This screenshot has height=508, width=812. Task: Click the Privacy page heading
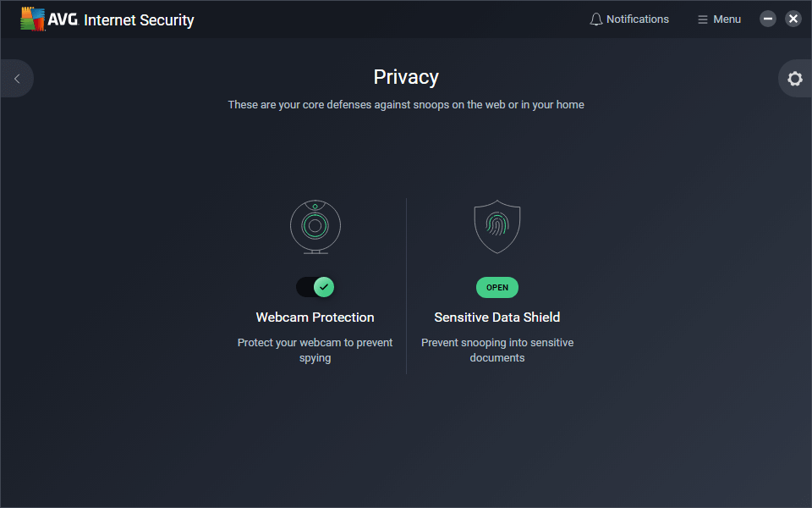(406, 77)
